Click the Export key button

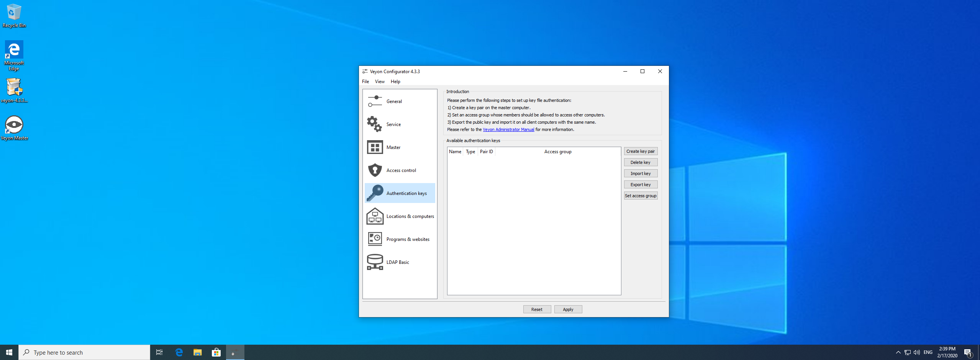641,185
